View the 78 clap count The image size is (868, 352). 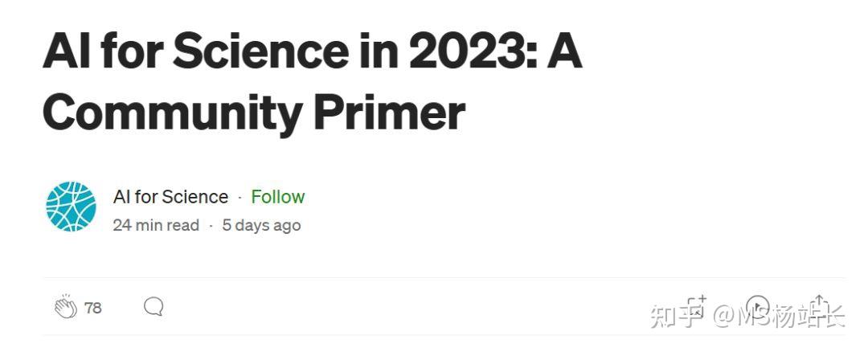click(x=92, y=308)
